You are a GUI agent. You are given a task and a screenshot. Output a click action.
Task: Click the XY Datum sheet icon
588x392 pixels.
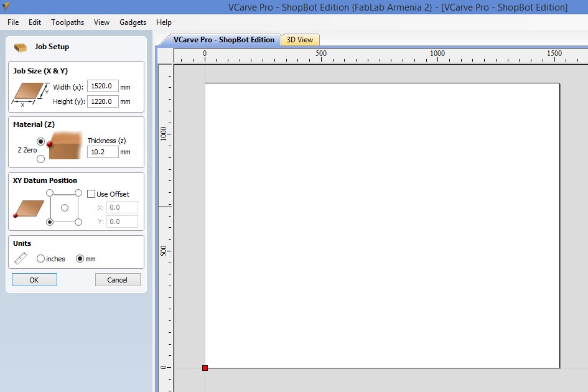coord(29,209)
